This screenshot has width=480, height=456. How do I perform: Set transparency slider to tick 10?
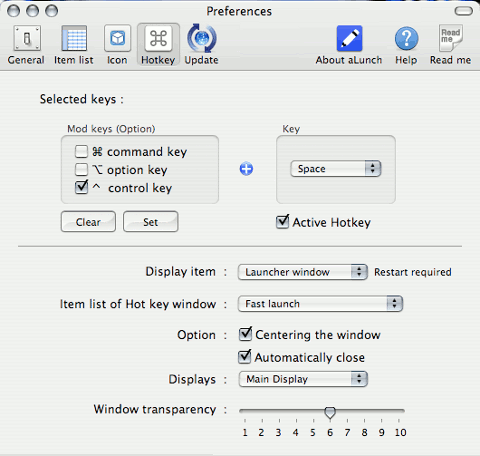click(x=399, y=411)
